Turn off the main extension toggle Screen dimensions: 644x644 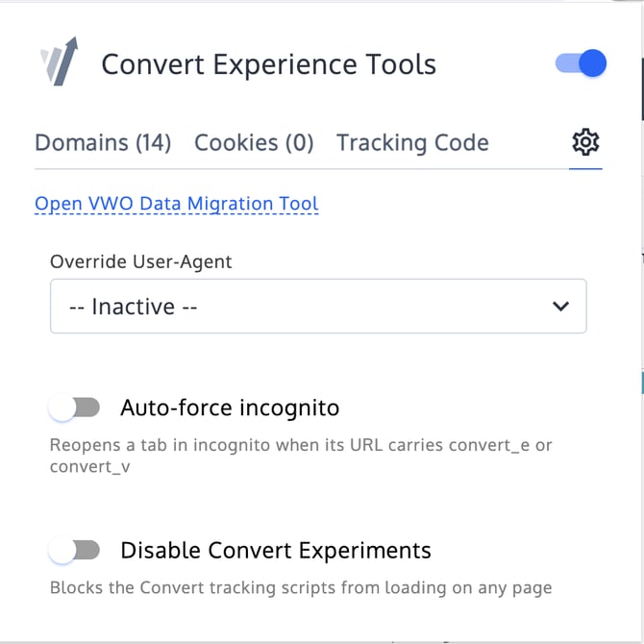pos(581,63)
